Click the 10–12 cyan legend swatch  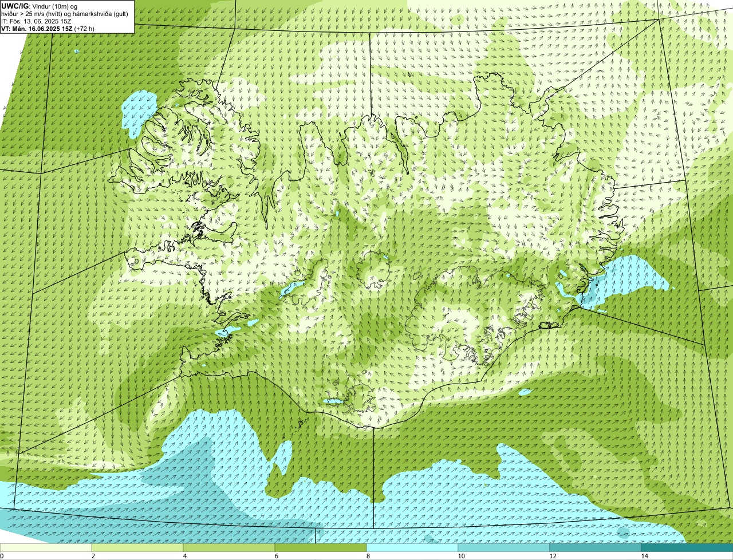click(x=504, y=547)
